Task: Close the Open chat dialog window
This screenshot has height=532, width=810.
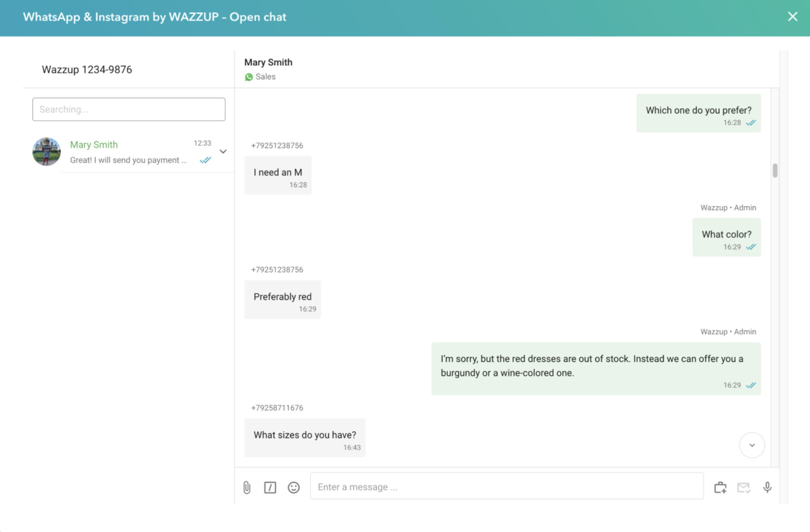Action: (x=792, y=17)
